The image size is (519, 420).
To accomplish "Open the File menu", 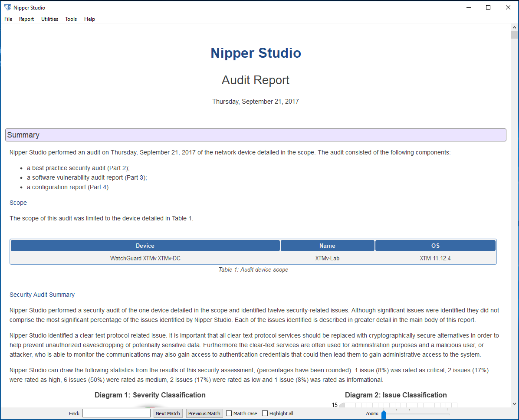I will pos(8,19).
